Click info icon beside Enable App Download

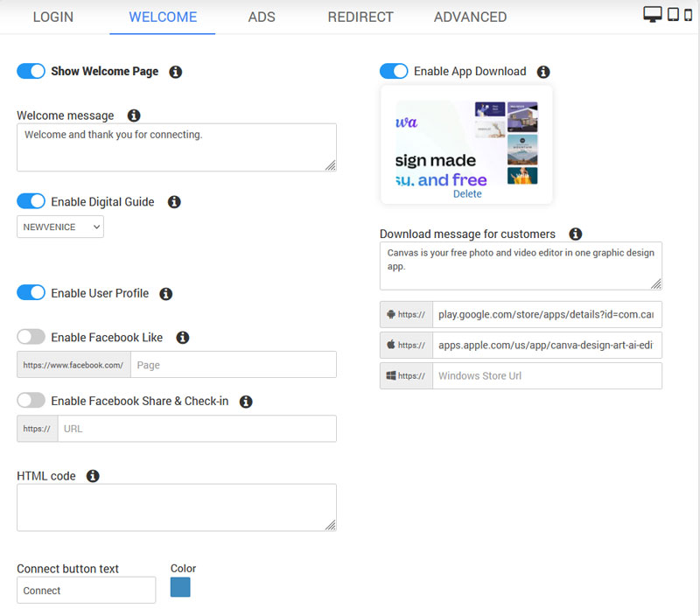coord(543,72)
